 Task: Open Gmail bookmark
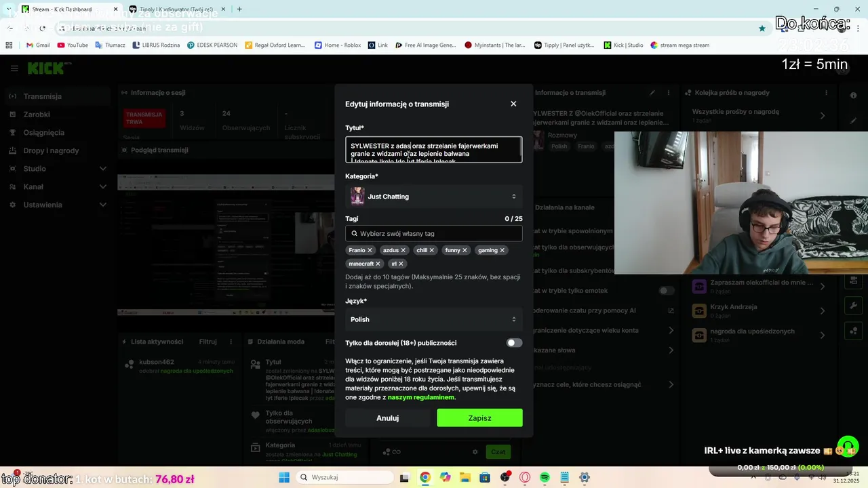click(x=38, y=45)
